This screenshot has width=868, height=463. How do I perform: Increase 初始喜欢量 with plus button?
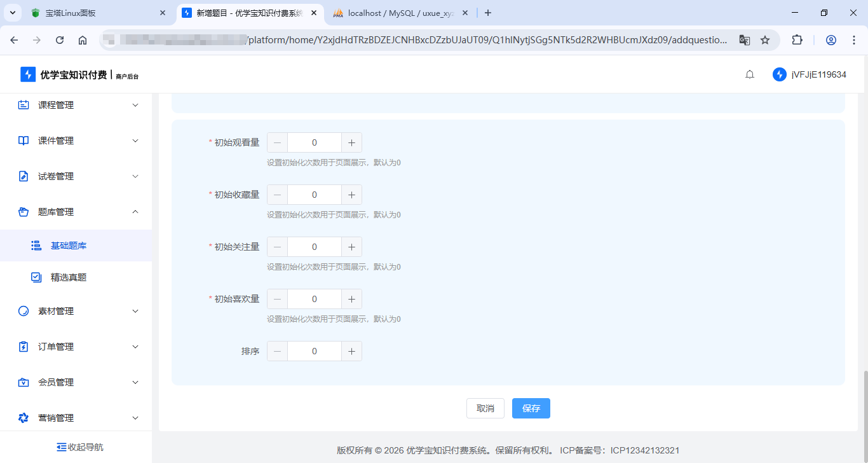tap(351, 299)
